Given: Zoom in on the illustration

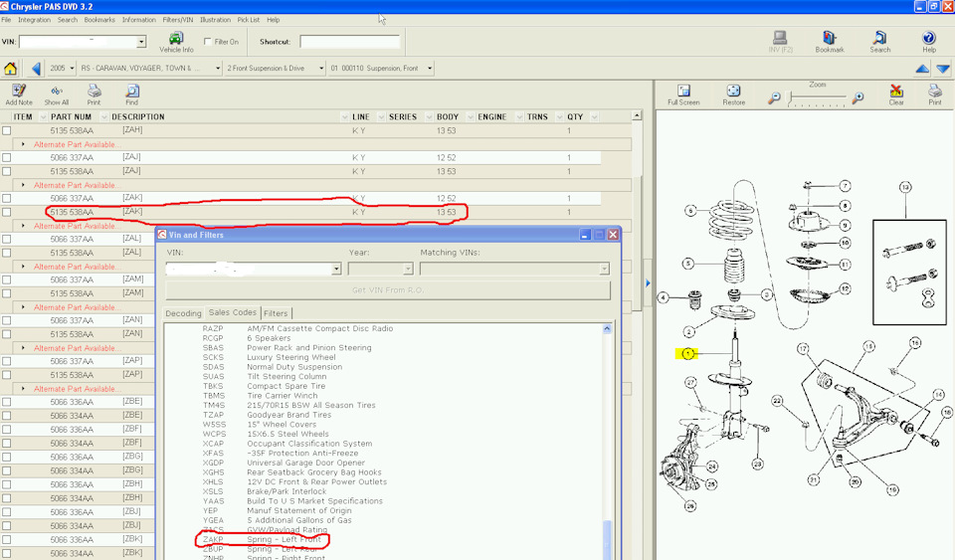Looking at the screenshot, I should pyautogui.click(x=859, y=97).
